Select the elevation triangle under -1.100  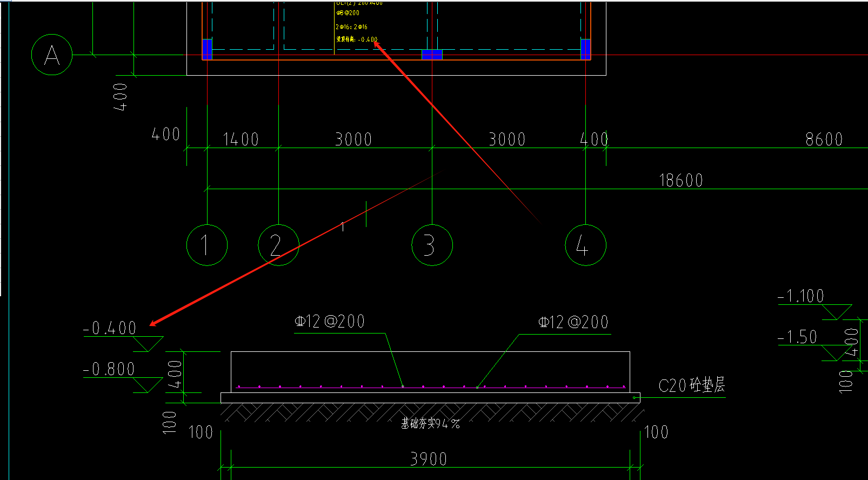[x=837, y=312]
